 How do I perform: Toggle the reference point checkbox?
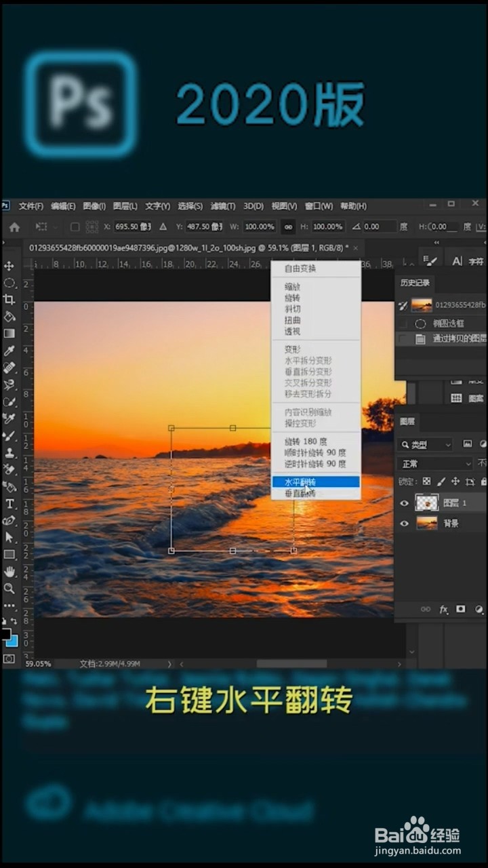(75, 227)
